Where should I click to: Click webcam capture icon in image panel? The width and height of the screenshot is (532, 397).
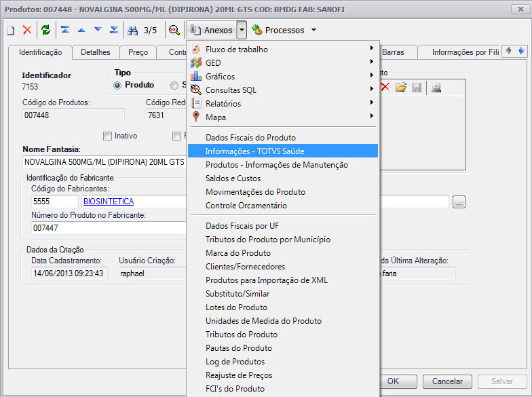(436, 88)
